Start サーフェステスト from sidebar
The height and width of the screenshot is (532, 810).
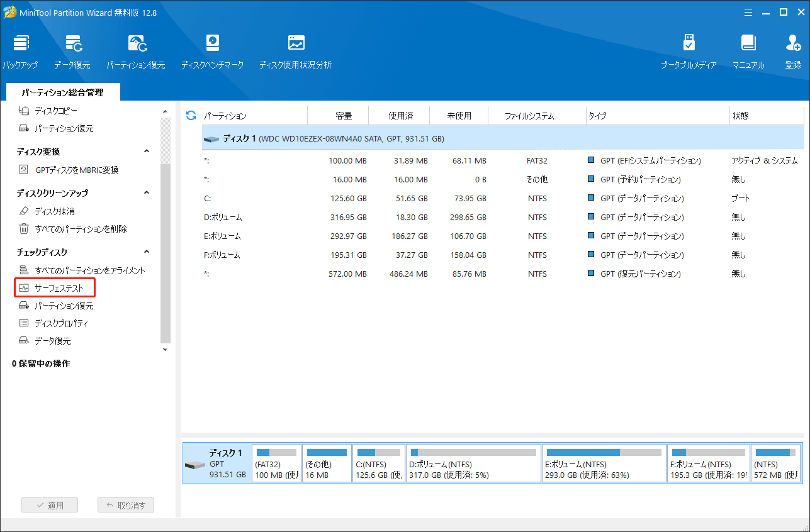59,288
